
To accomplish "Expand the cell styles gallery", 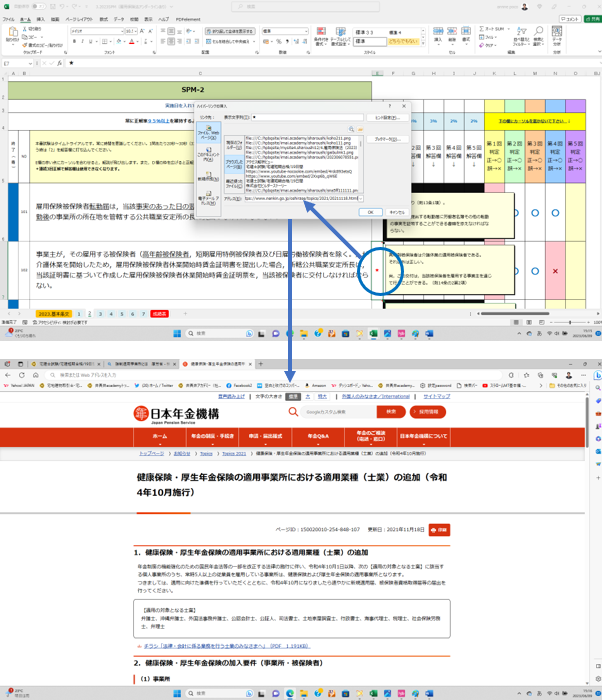I will [423, 44].
